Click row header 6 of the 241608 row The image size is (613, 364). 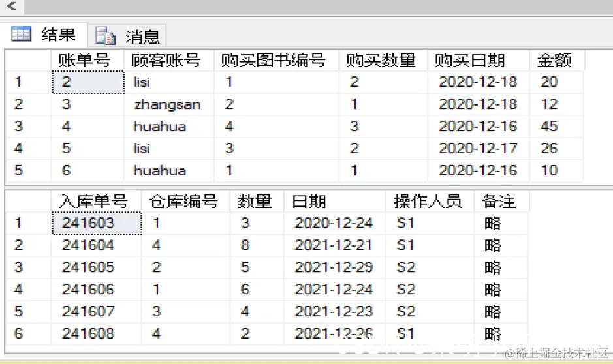(x=29, y=333)
